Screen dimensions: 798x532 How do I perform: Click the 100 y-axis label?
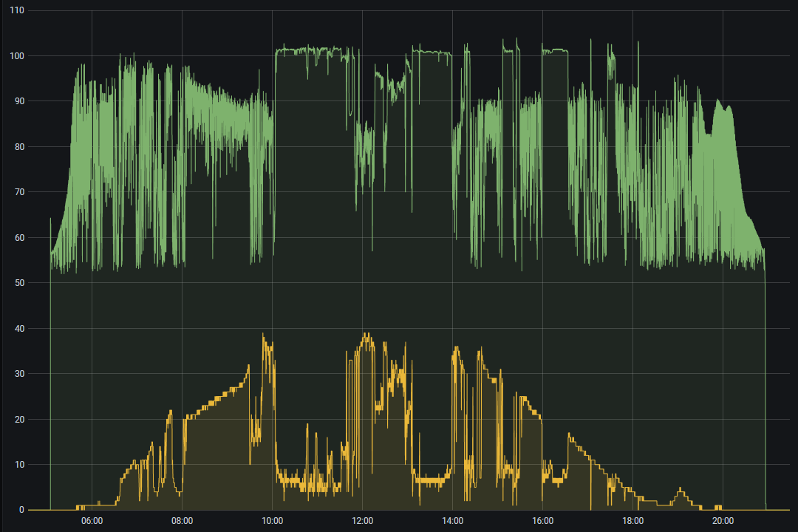[17, 56]
